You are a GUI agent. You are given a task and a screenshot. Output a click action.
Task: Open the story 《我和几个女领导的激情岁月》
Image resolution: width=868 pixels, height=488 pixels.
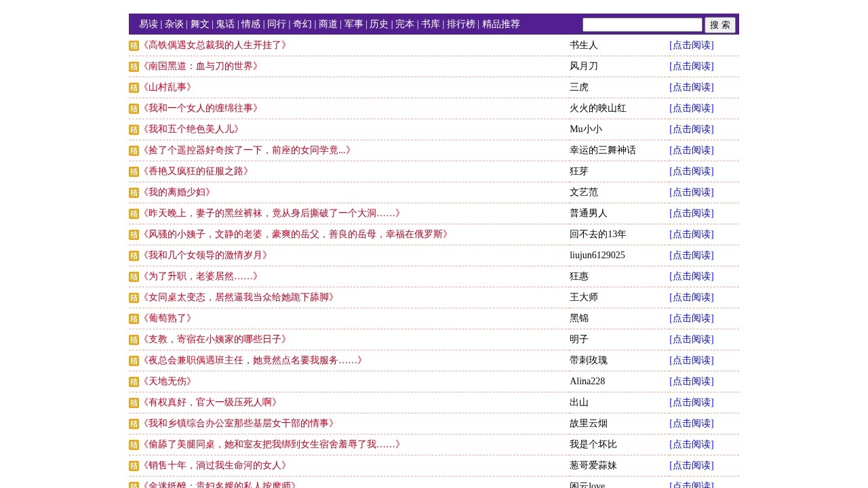tap(205, 256)
